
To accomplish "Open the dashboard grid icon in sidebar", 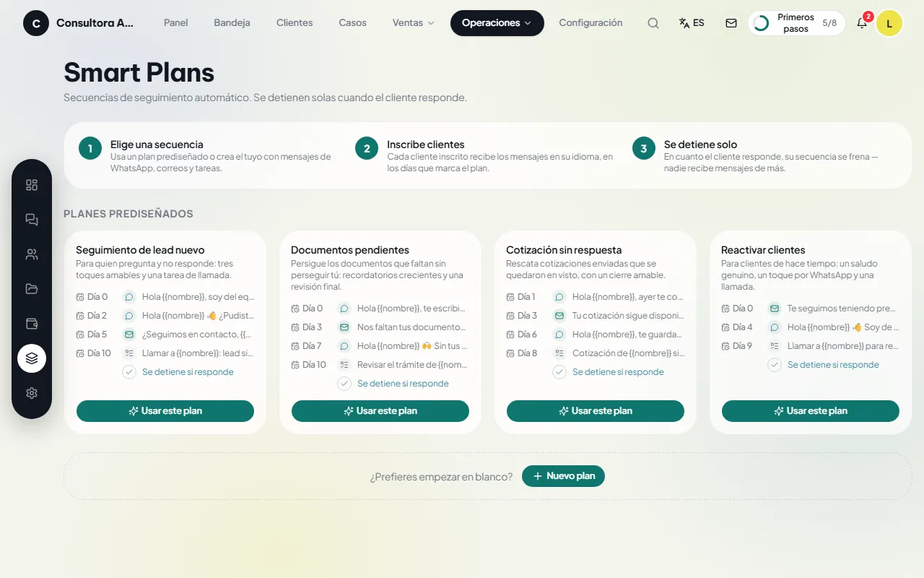I will [32, 185].
